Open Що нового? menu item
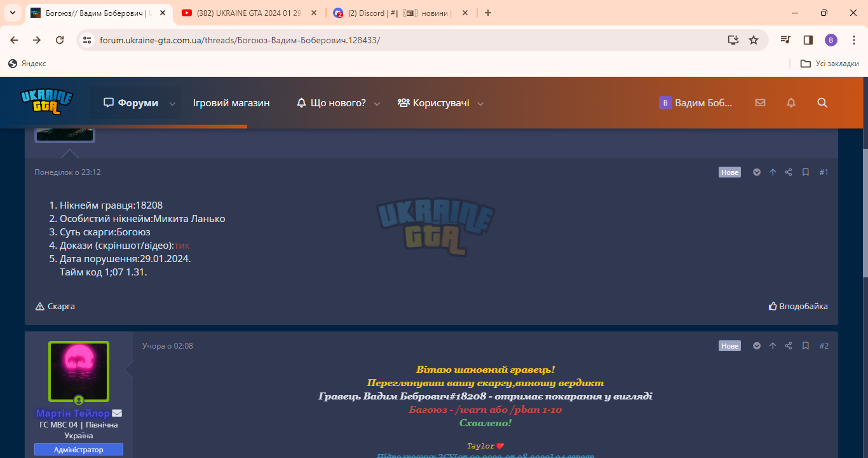 331,102
